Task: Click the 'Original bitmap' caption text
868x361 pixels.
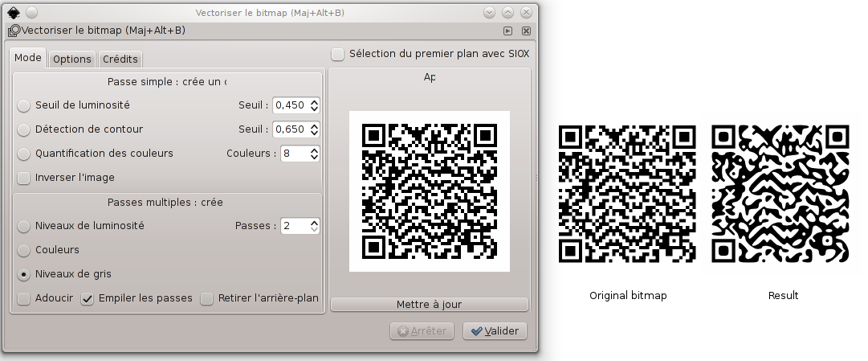Action: click(628, 296)
